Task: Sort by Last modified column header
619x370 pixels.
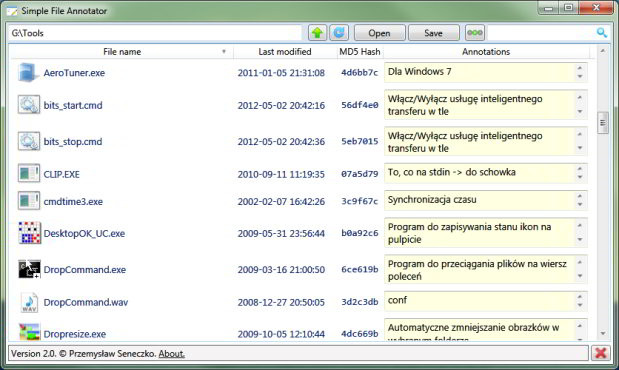Action: click(285, 52)
